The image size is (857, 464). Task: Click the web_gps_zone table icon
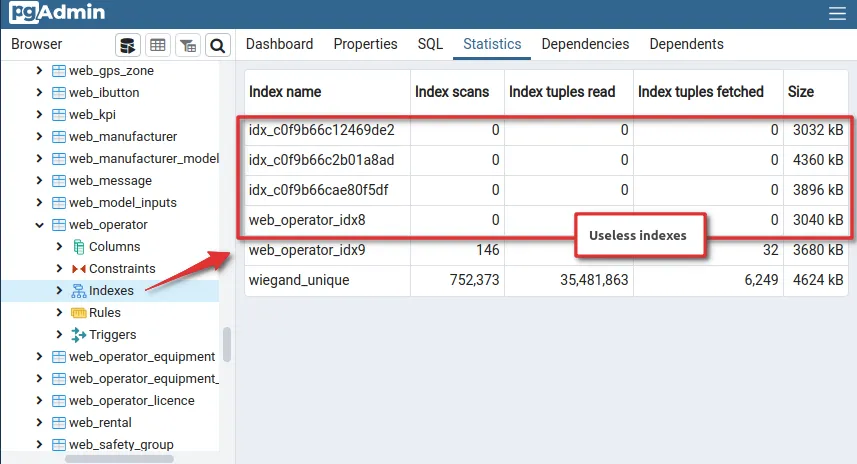(58, 71)
